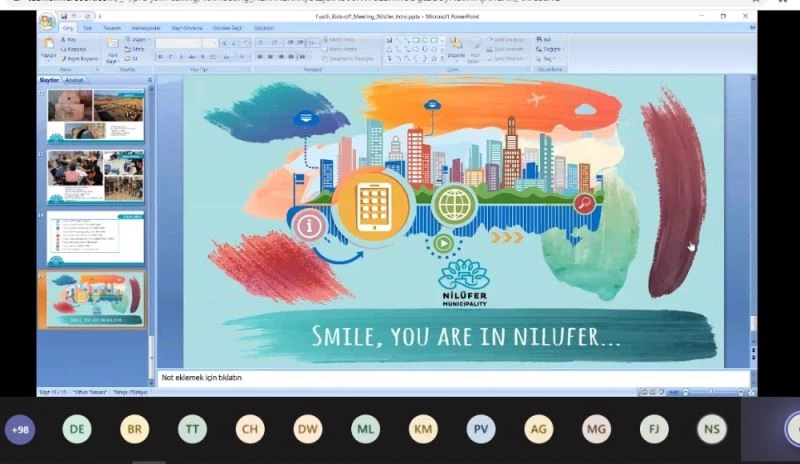This screenshot has height=464, width=800.
Task: Click the Office button logo
Action: pyautogui.click(x=47, y=21)
